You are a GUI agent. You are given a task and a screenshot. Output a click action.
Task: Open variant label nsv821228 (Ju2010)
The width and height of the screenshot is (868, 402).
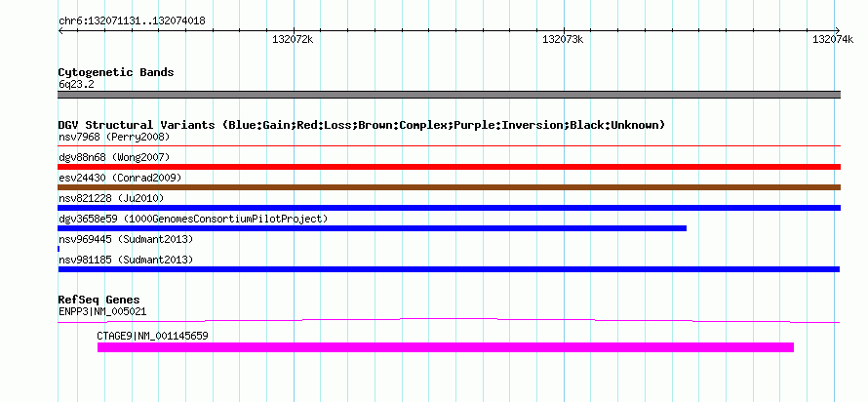coord(111,198)
